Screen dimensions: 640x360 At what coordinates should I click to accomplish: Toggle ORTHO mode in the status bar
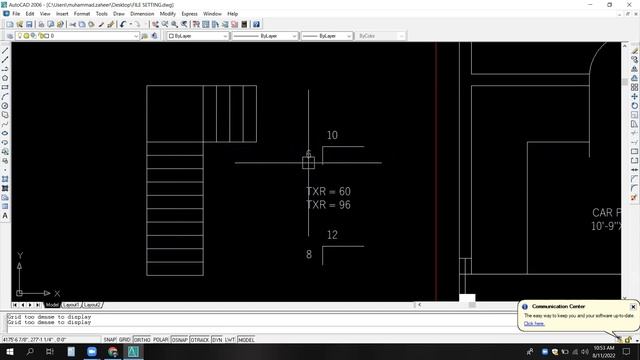tap(142, 340)
